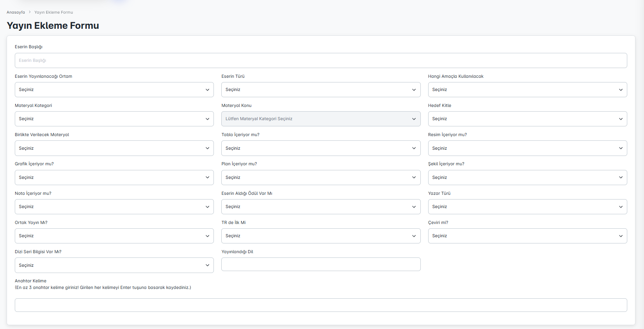Screen dimensions: 644x329
Task: Open Eserin Aldığı Ödül Var Mı dropdown
Action: (320, 207)
